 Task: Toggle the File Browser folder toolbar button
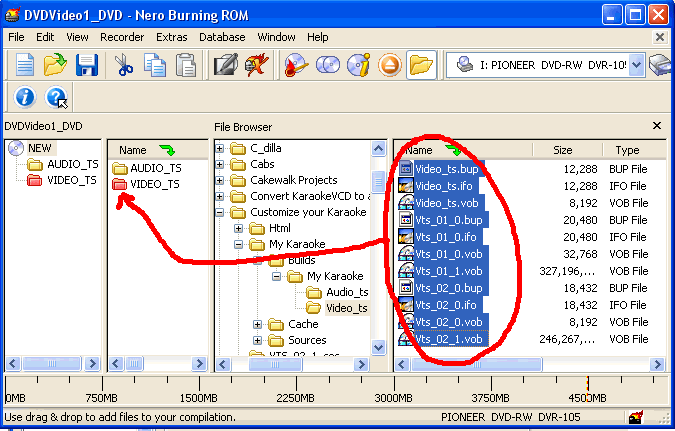(x=421, y=65)
